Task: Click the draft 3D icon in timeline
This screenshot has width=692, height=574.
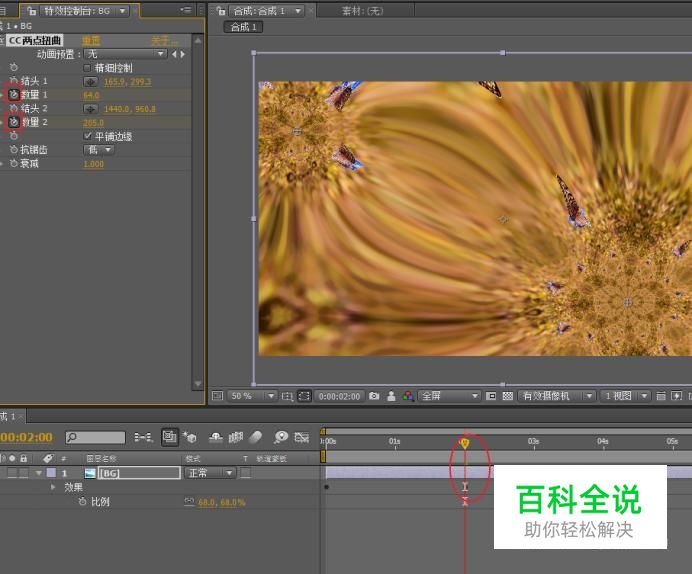Action: (x=189, y=437)
